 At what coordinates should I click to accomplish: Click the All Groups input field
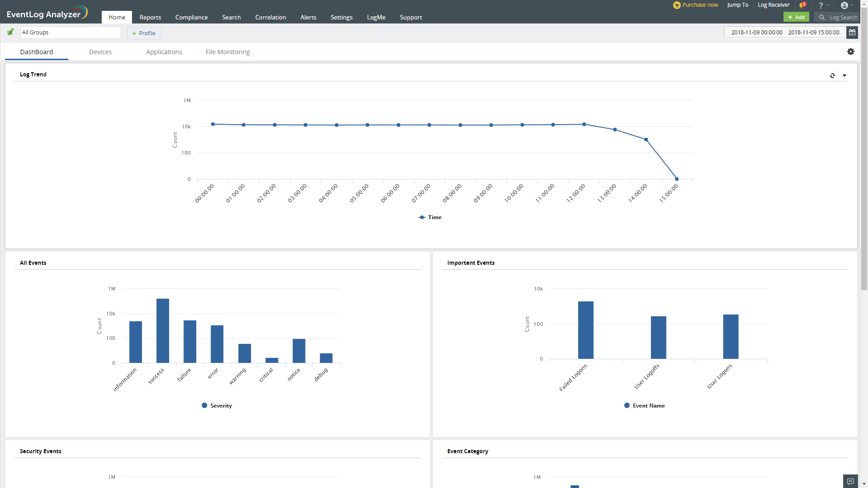71,33
